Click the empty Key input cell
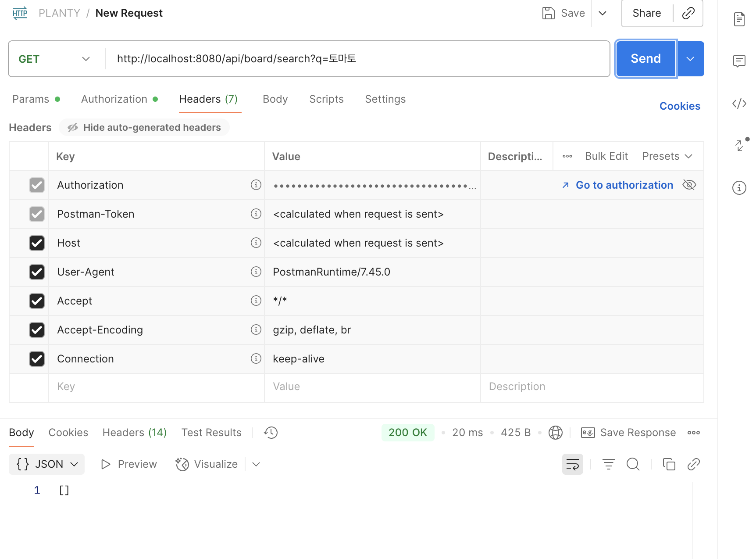 (157, 387)
